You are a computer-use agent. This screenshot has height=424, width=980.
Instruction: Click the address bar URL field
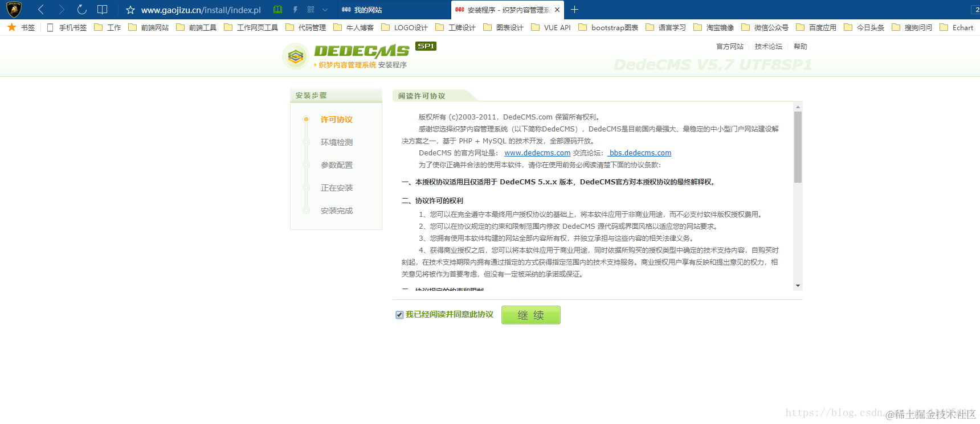(201, 10)
